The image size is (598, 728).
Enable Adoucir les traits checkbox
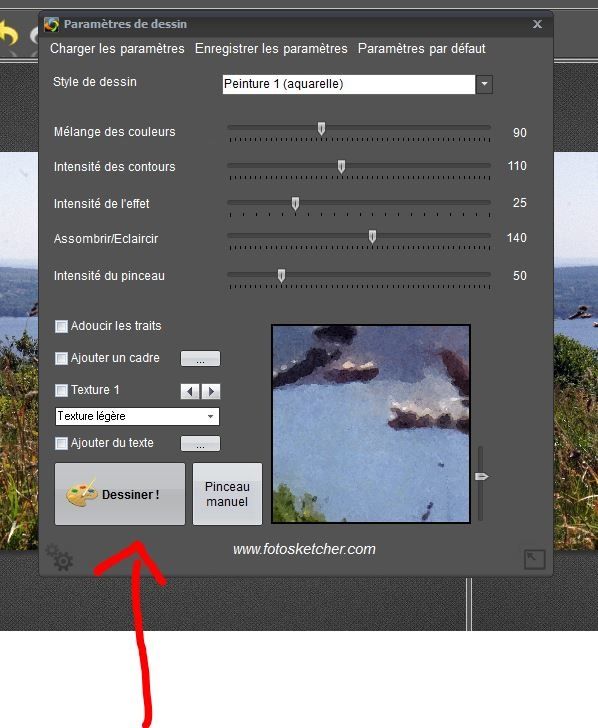tap(61, 326)
